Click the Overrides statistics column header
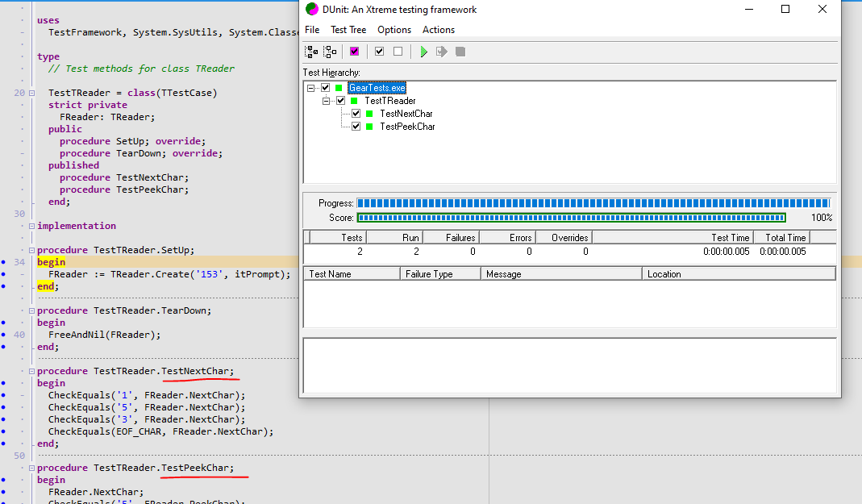The image size is (862, 504). pyautogui.click(x=564, y=237)
